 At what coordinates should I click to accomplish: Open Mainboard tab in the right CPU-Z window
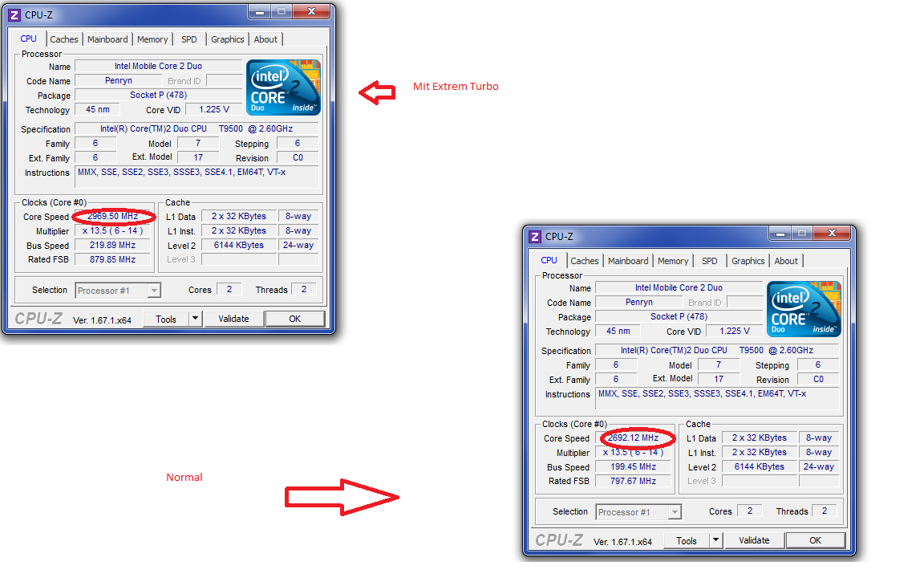627,261
